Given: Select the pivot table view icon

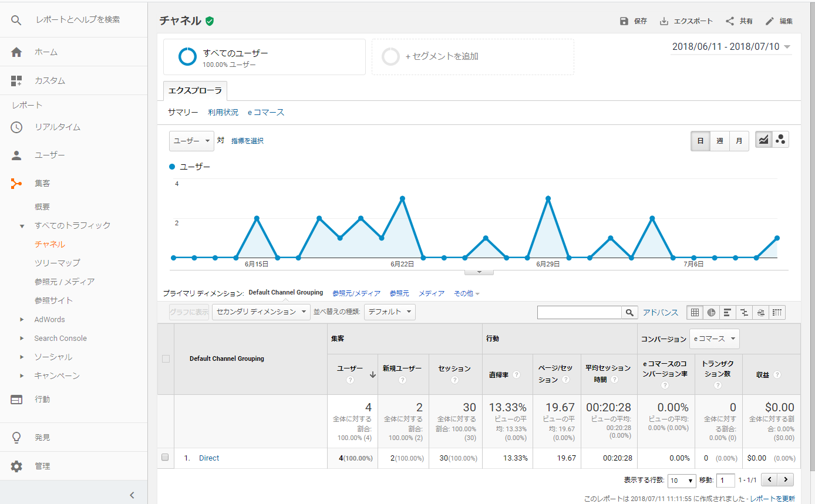Looking at the screenshot, I should pos(777,313).
